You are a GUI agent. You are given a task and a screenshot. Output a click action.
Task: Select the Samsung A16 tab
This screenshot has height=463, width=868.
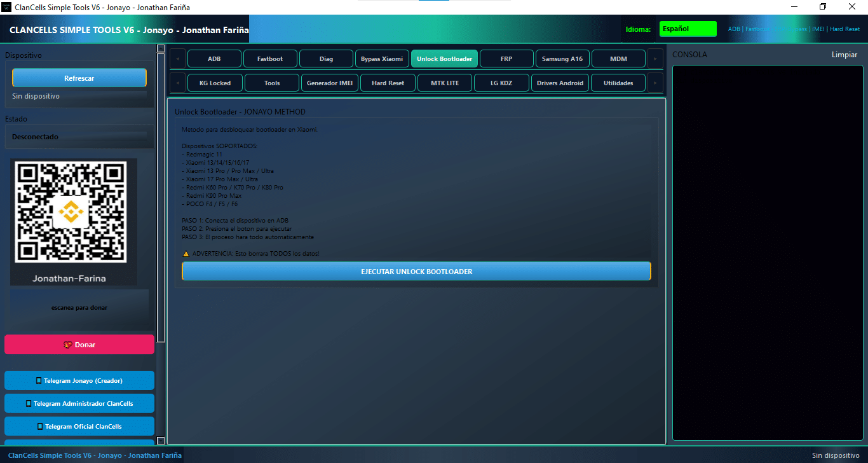point(562,59)
